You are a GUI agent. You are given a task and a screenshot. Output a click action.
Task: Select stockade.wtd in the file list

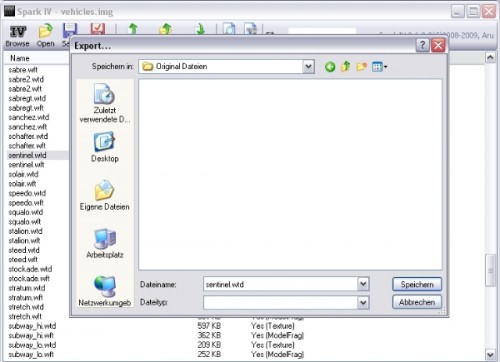(30, 269)
